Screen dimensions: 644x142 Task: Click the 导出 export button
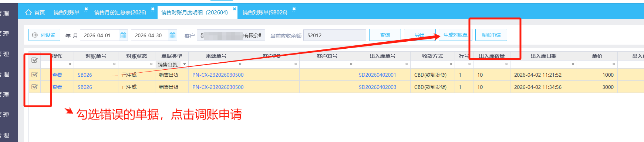click(x=420, y=35)
